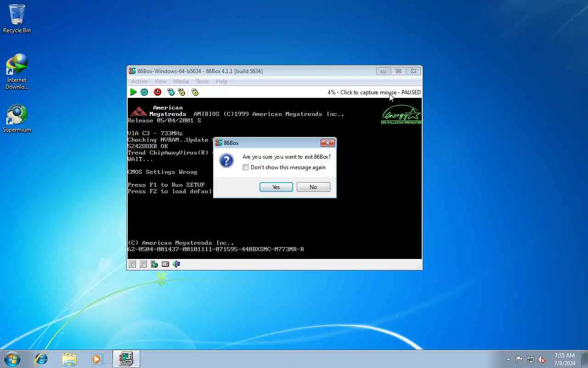Screen dimensions: 588x368
Task: Open the Media menu
Action: 181,81
